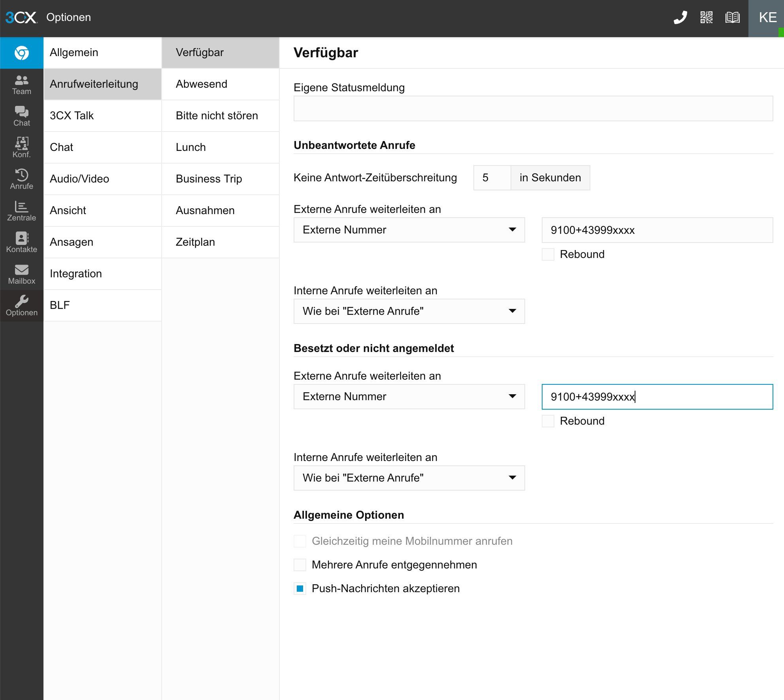This screenshot has width=784, height=700.
Task: Open the Kontakte contacts icon
Action: pyautogui.click(x=22, y=243)
